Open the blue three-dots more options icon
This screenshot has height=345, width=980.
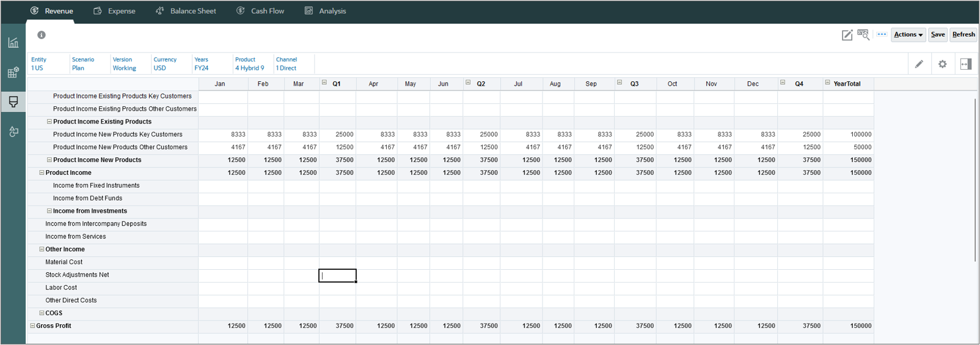click(x=882, y=34)
